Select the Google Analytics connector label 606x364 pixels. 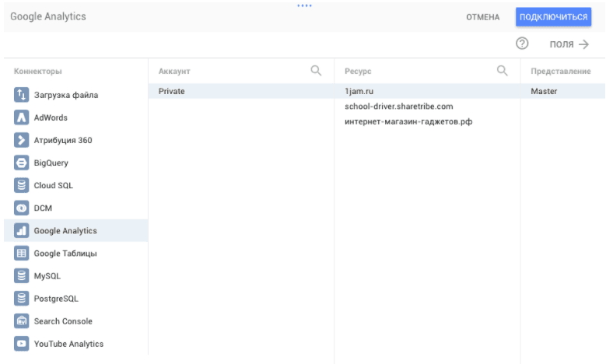pyautogui.click(x=65, y=231)
